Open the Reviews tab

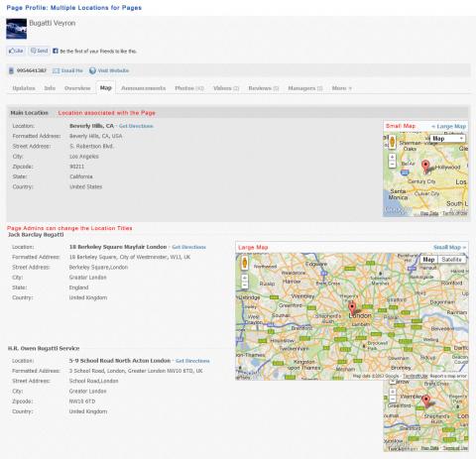tap(264, 88)
